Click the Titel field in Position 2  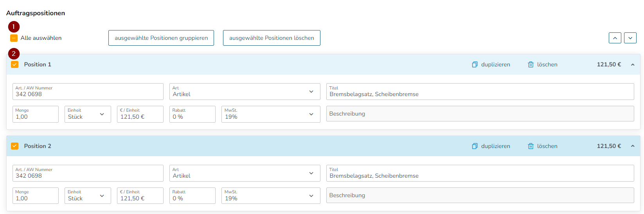(x=480, y=173)
